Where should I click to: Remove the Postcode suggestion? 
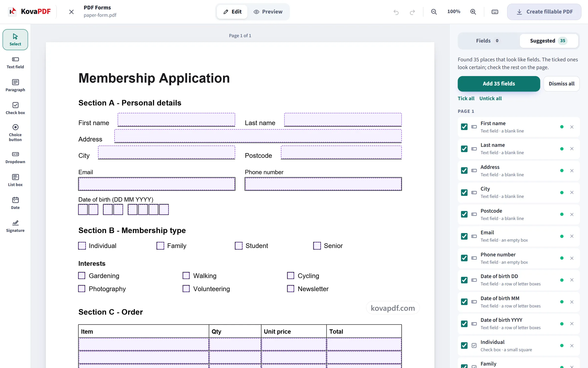572,214
